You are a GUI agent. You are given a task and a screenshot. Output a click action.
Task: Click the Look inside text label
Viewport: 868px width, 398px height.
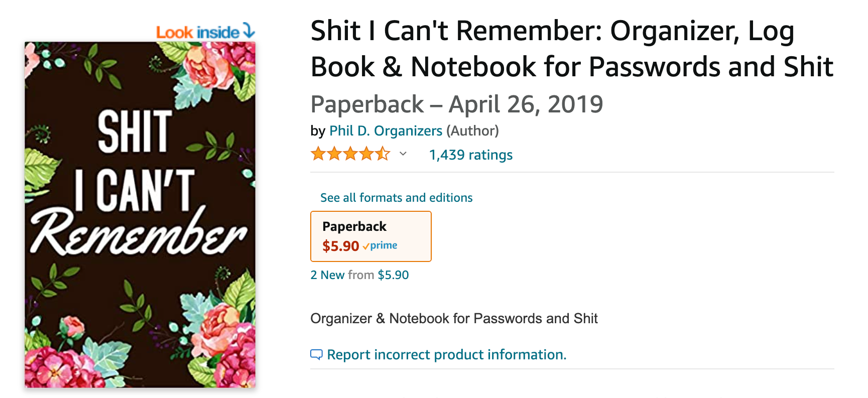[198, 32]
